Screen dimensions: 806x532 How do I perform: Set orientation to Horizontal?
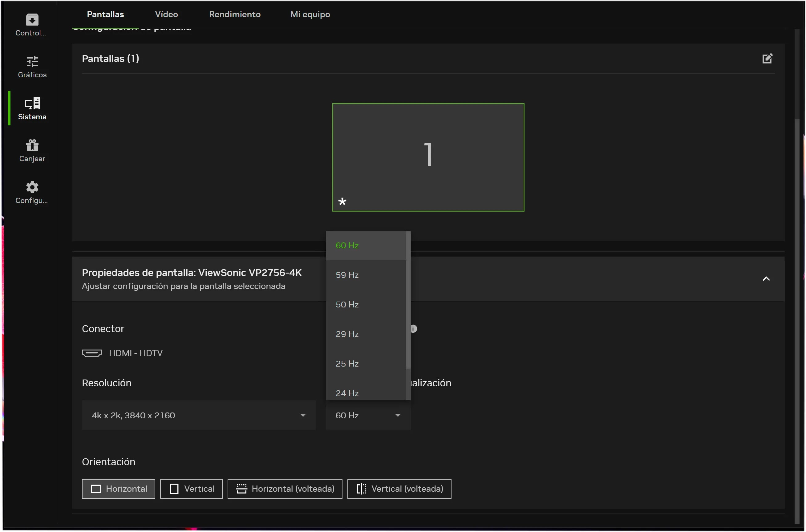tap(118, 489)
